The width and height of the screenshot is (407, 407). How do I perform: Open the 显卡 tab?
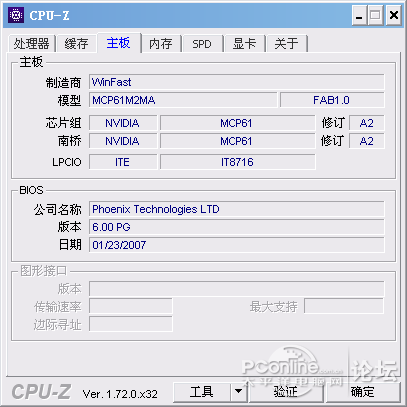pos(244,44)
